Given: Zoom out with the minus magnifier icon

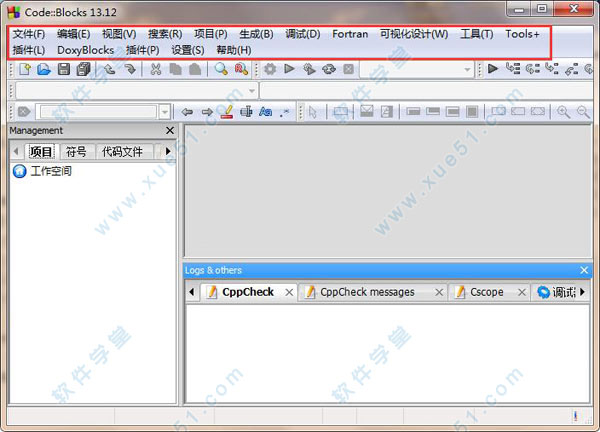Looking at the screenshot, I should coord(583,111).
